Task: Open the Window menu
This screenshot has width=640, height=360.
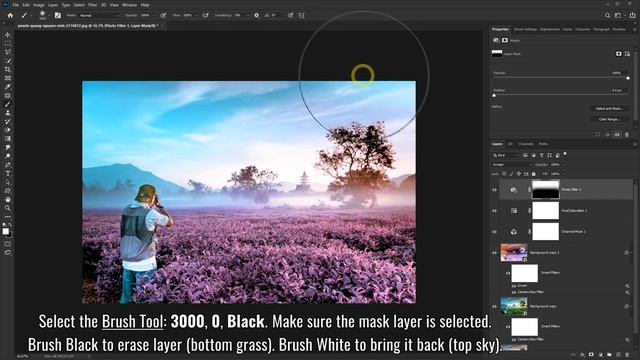Action: pos(129,5)
